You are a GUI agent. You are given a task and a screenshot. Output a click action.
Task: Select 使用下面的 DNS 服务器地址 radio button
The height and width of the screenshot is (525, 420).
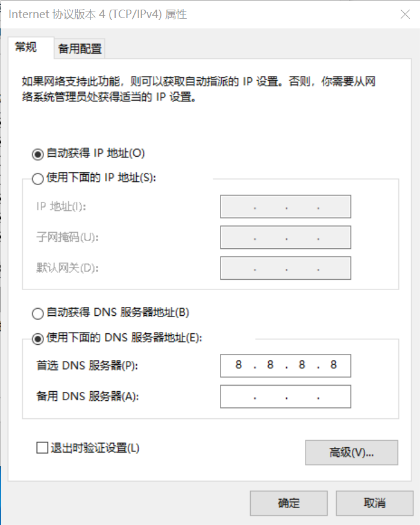coord(38,339)
